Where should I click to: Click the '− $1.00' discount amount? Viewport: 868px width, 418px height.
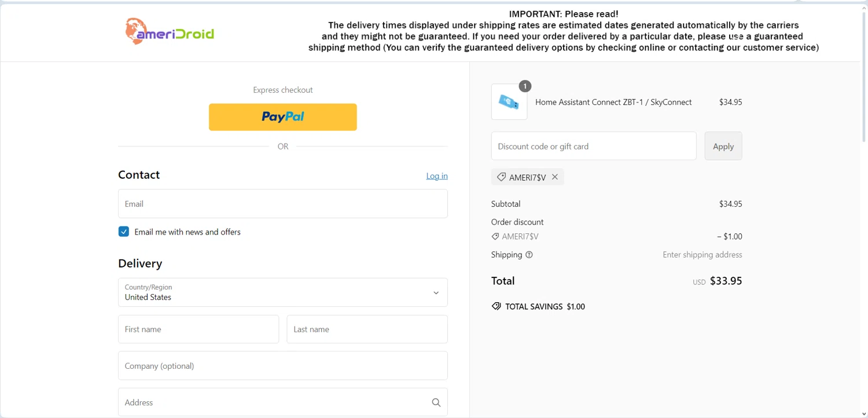click(x=730, y=236)
